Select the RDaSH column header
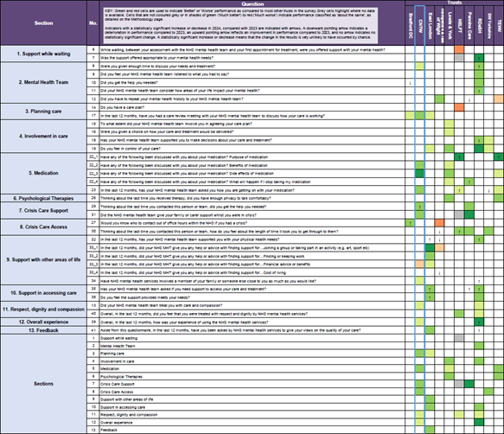 pos(479,26)
